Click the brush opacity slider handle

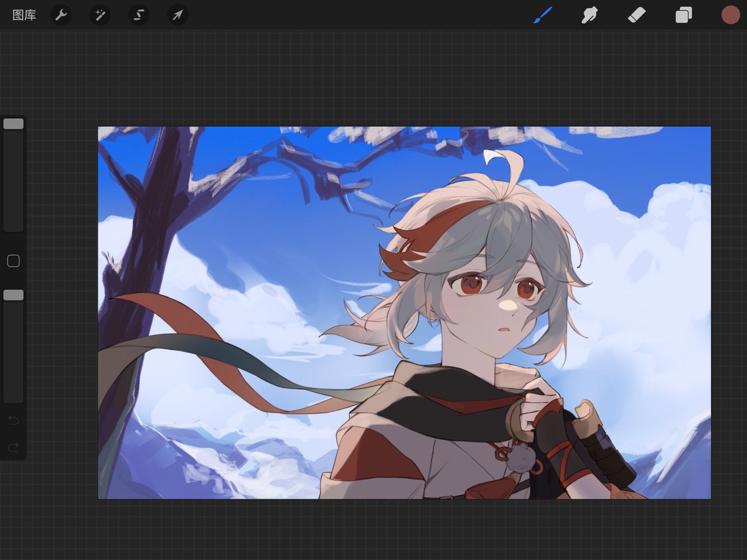(x=13, y=295)
